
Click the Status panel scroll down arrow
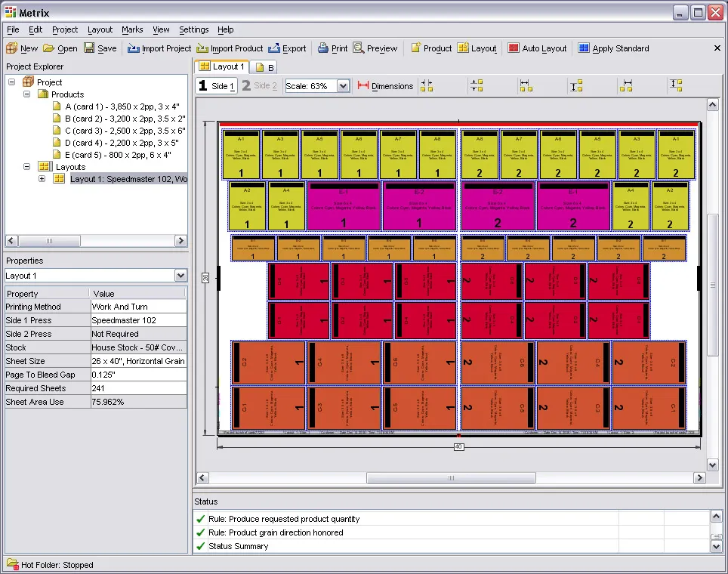coord(717,547)
